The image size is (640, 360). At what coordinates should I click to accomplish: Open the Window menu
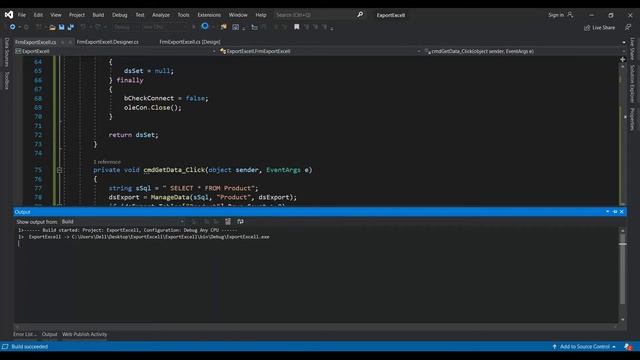238,15
